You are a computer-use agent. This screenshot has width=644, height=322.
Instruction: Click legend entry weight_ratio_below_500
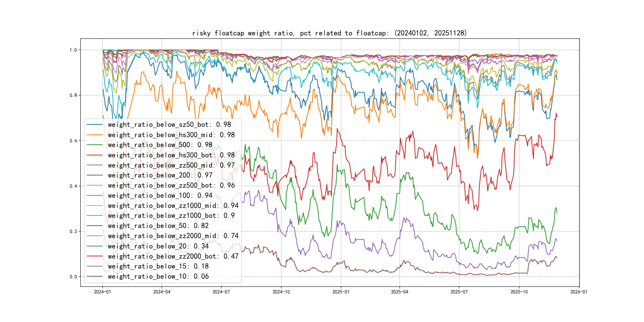(160, 145)
